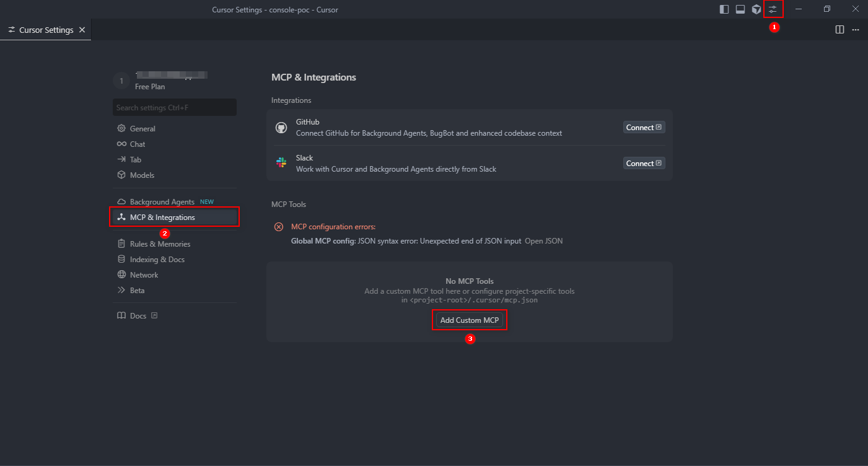Screen dimensions: 868x466
Task: Go to Chat settings
Action: click(x=138, y=144)
